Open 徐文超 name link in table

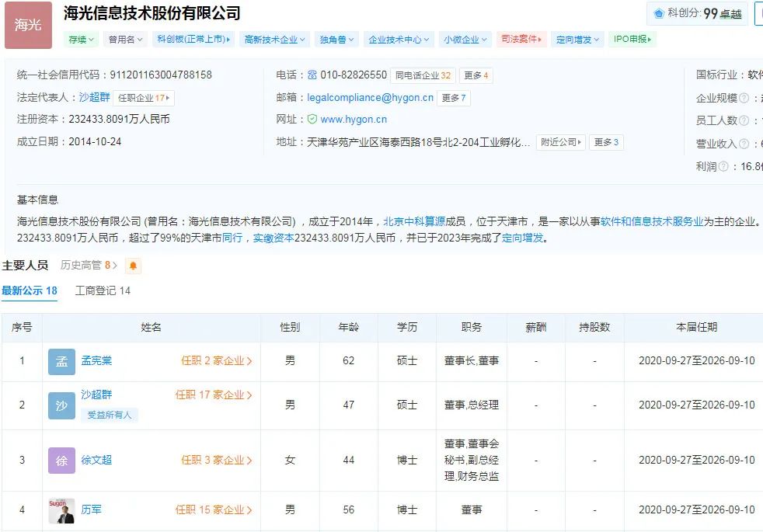pos(96,460)
